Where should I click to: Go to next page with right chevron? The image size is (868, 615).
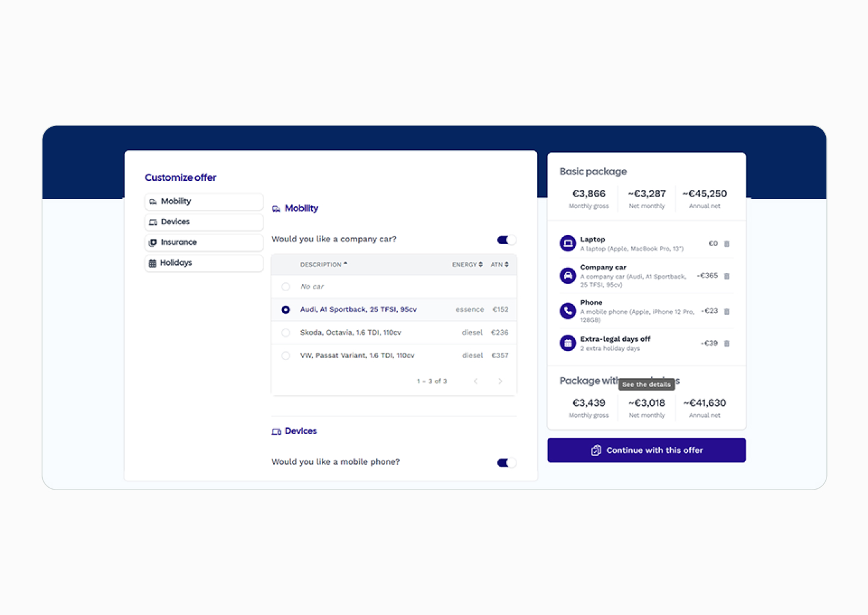(x=500, y=381)
